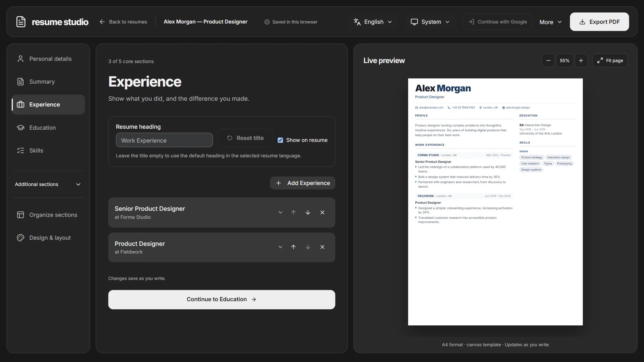
Task: Click the monitor icon beside System
Action: click(x=414, y=22)
